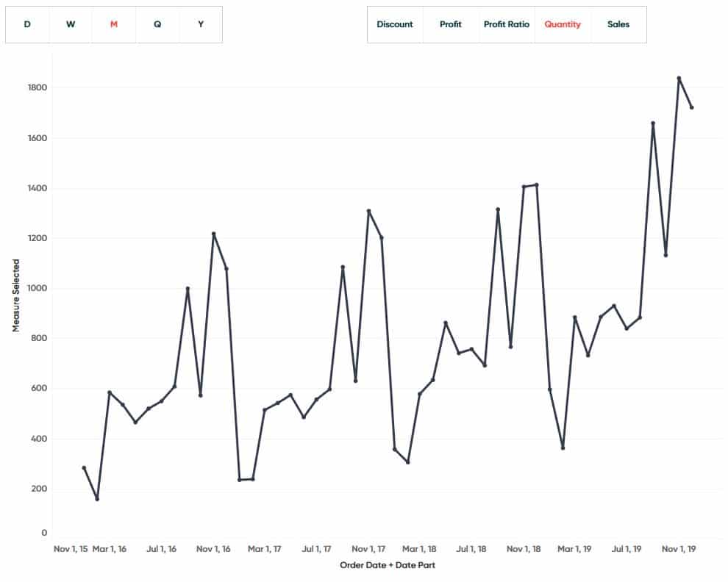728x582 pixels.
Task: Click the highlighted M month button
Action: 114,24
